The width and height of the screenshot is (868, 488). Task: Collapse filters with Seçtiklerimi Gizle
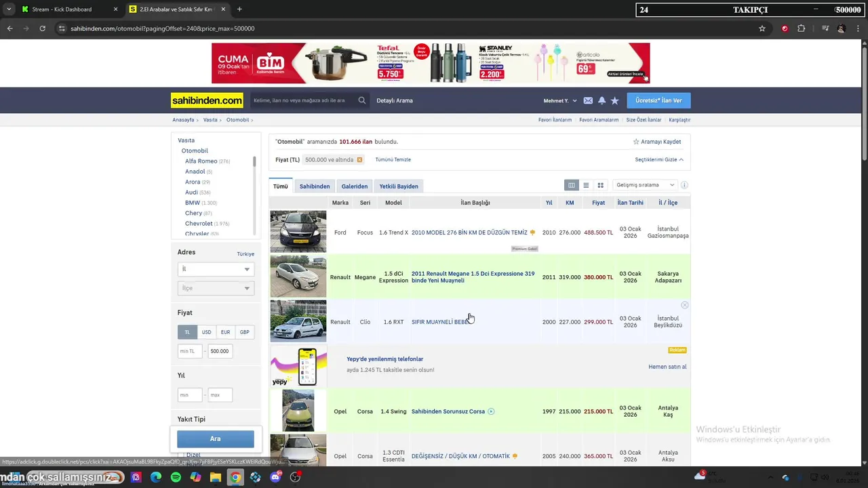[x=659, y=160]
